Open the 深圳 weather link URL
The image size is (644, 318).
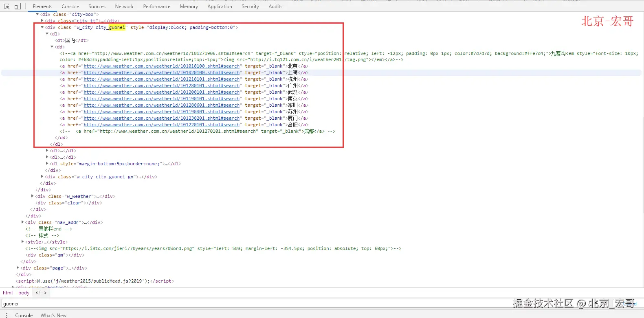(162, 105)
